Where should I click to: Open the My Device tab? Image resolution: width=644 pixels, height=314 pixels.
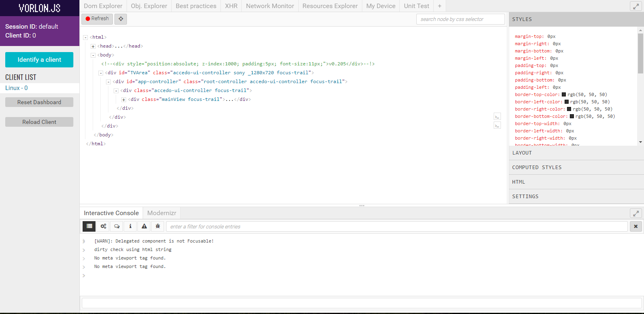pyautogui.click(x=381, y=6)
